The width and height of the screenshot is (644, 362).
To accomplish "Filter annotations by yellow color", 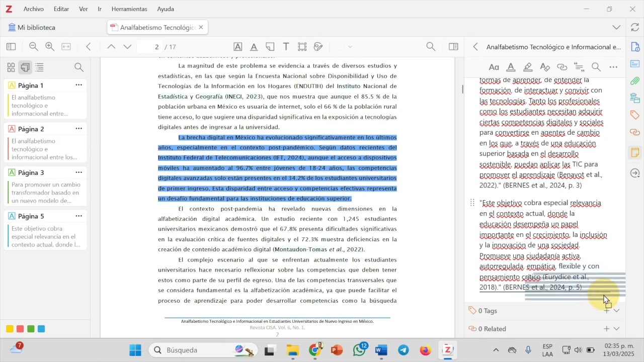I will click(10, 329).
